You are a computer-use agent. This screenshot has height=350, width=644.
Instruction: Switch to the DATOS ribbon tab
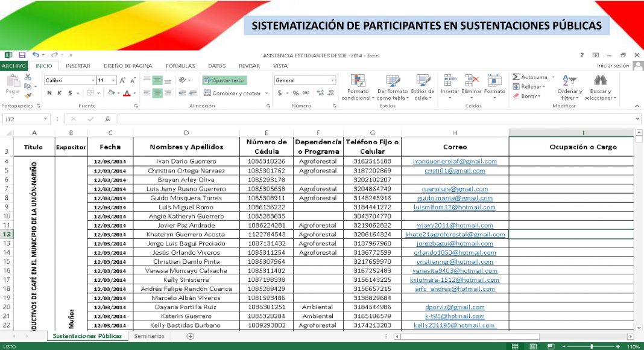217,66
